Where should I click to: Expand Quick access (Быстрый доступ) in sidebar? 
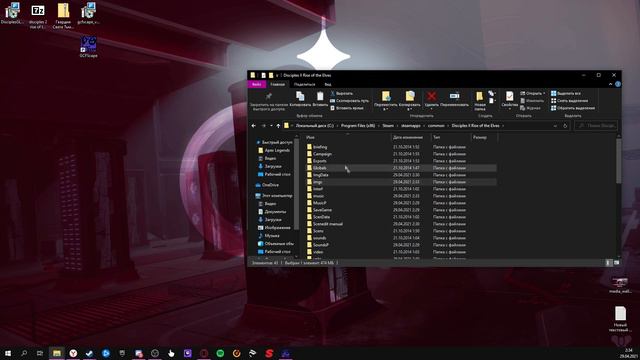(x=273, y=142)
